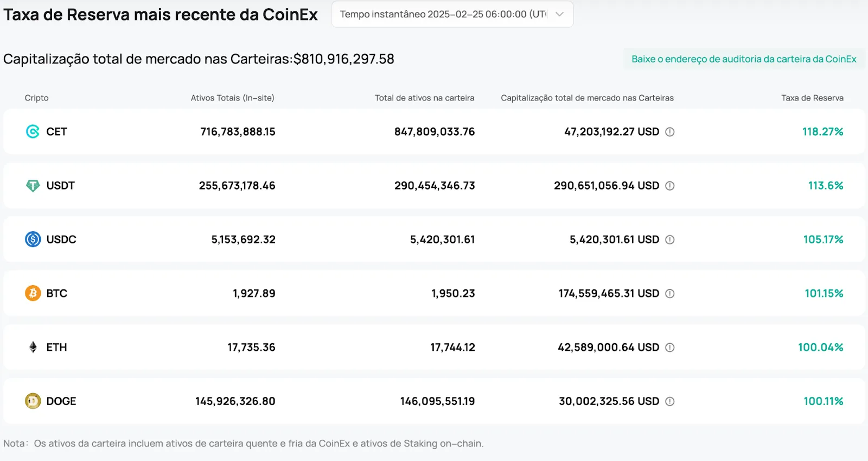Click CET reserve rate 118.27%
This screenshot has width=868, height=461.
pos(823,131)
